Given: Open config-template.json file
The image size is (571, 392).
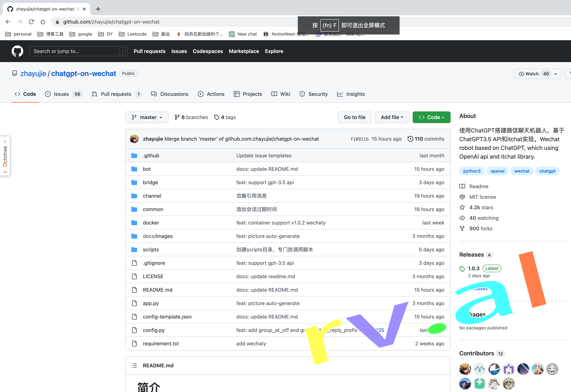Looking at the screenshot, I should click(167, 317).
